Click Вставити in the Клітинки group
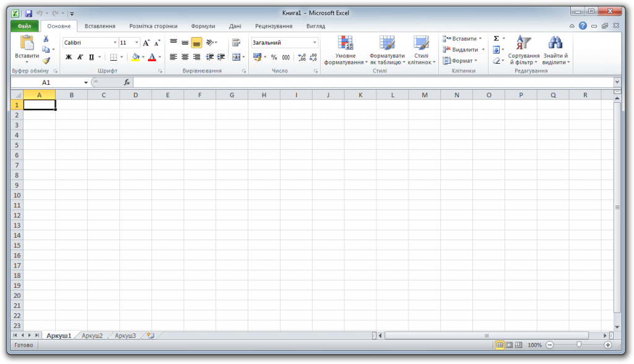The height and width of the screenshot is (364, 634). (x=462, y=39)
